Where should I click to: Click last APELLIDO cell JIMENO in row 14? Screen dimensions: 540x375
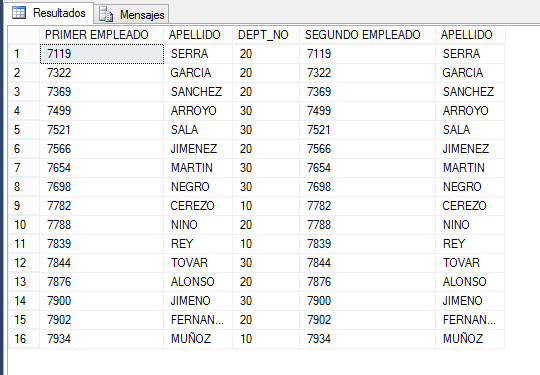470,301
